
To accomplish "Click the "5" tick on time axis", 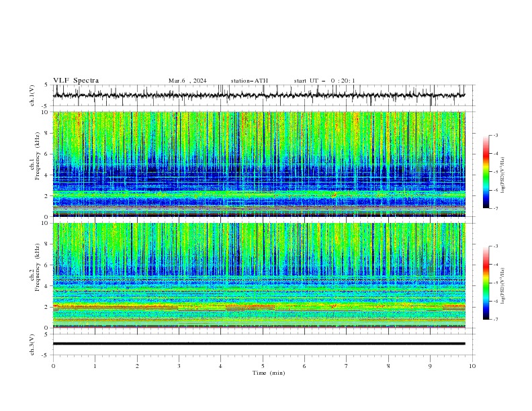I will [x=263, y=366].
